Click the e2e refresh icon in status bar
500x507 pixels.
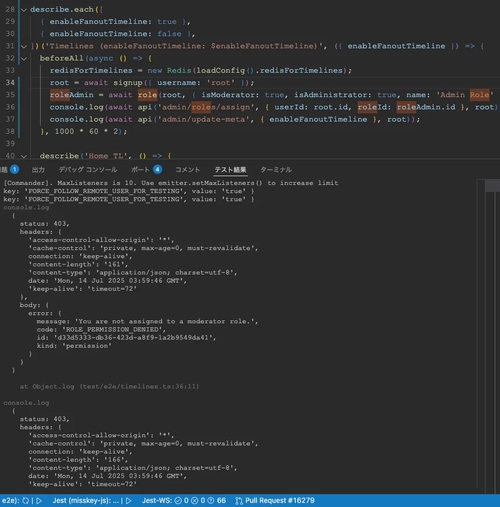(26, 501)
